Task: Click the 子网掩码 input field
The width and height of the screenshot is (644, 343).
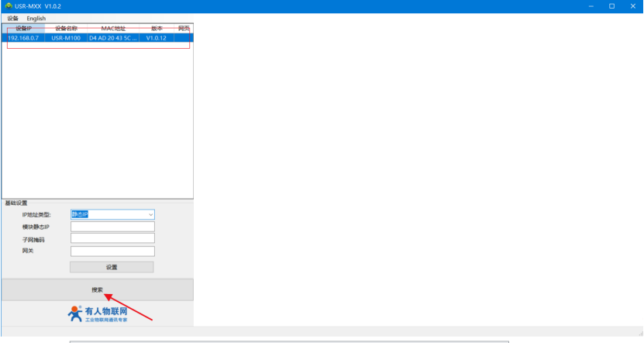Action: click(x=112, y=239)
